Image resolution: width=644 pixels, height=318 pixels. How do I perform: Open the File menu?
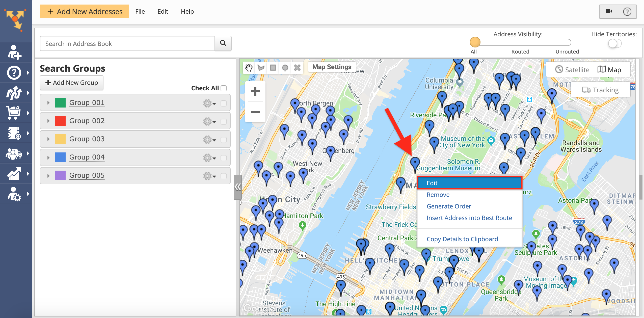pos(140,11)
